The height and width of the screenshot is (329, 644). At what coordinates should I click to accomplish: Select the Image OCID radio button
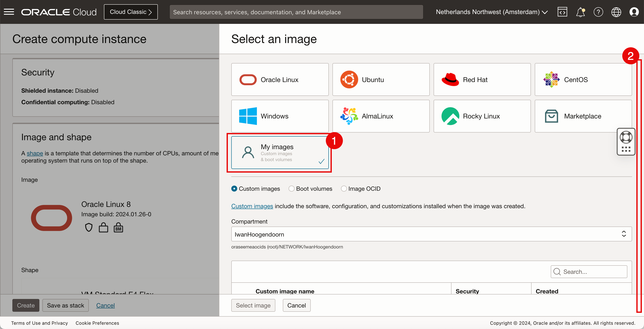click(x=344, y=189)
